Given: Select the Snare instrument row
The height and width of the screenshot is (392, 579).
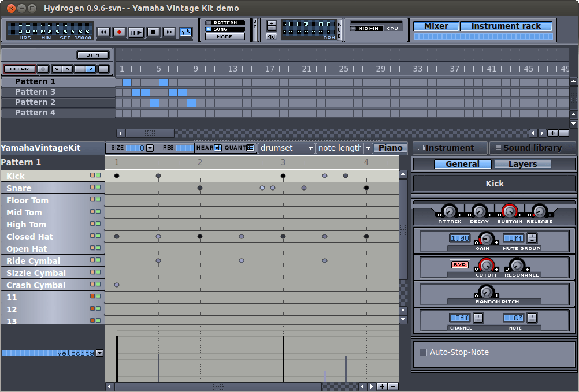Looking at the screenshot, I should pyautogui.click(x=53, y=188).
